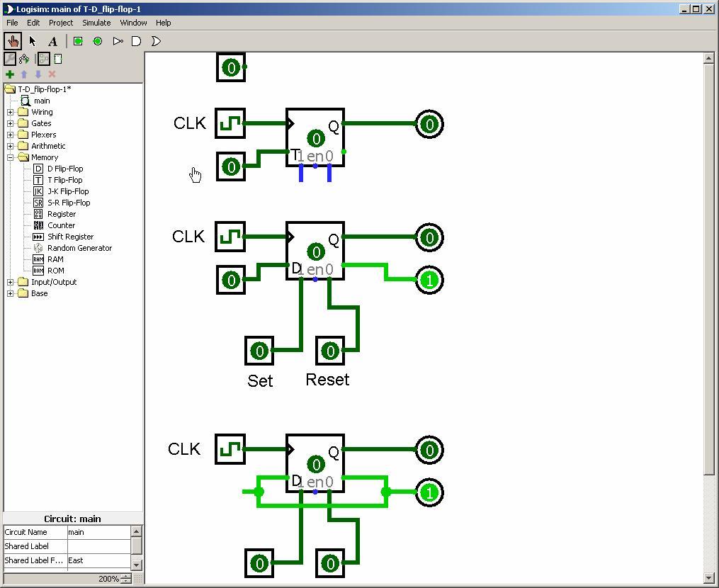
Task: Select the arrow Edit tool
Action: click(33, 41)
